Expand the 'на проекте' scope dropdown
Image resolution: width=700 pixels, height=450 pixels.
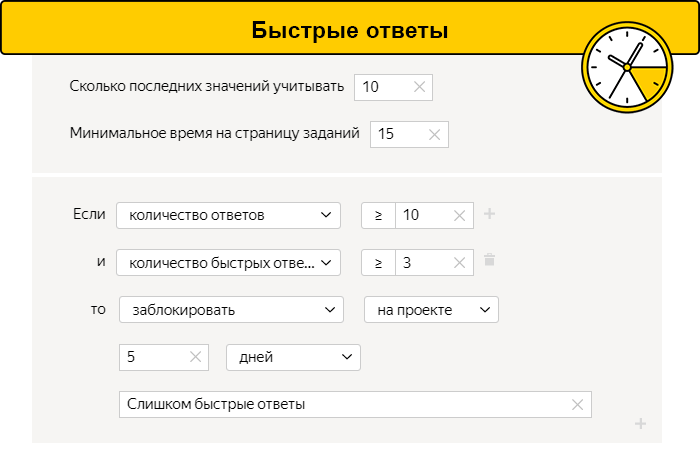[431, 310]
